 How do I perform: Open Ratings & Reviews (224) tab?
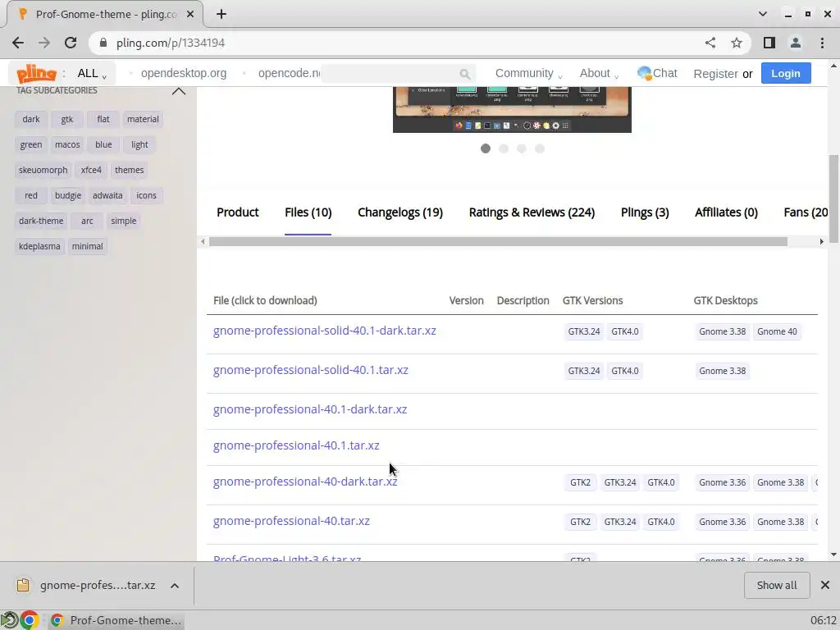coord(532,212)
